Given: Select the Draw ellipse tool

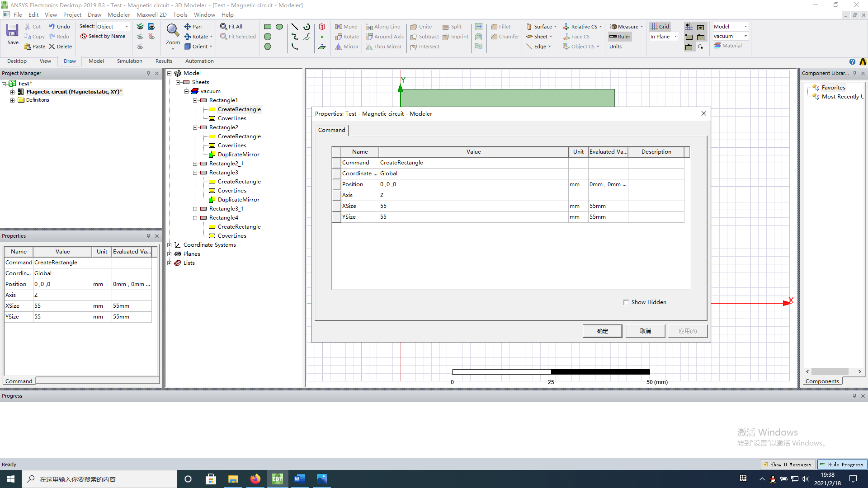Looking at the screenshot, I should coord(279,27).
